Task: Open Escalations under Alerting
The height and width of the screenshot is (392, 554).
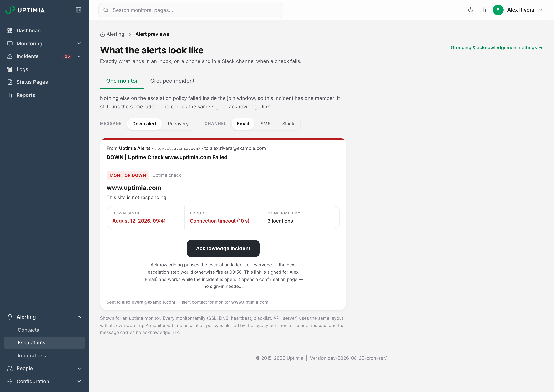Action: (44, 343)
